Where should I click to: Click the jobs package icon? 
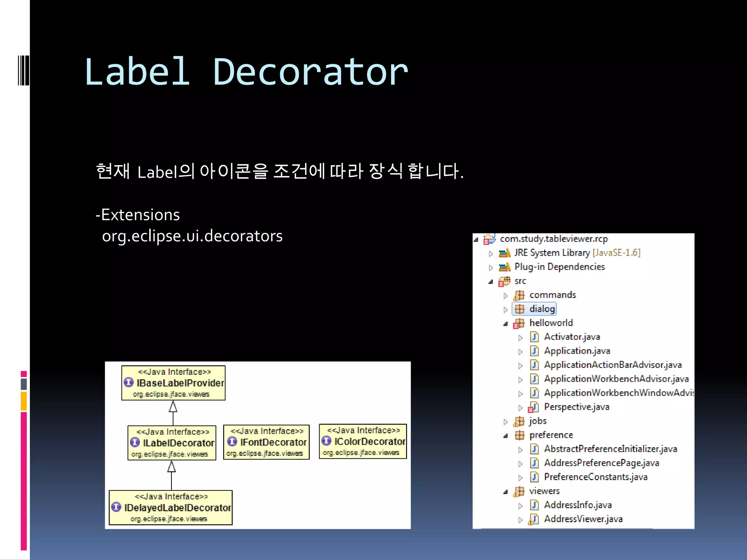point(519,421)
